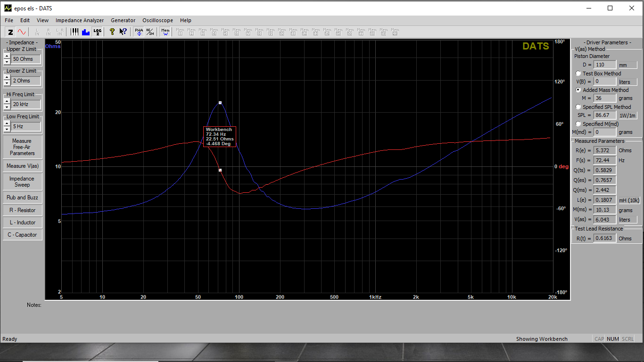Start an Impedance Sweep
Screen dimensions: 644x362
click(22, 181)
